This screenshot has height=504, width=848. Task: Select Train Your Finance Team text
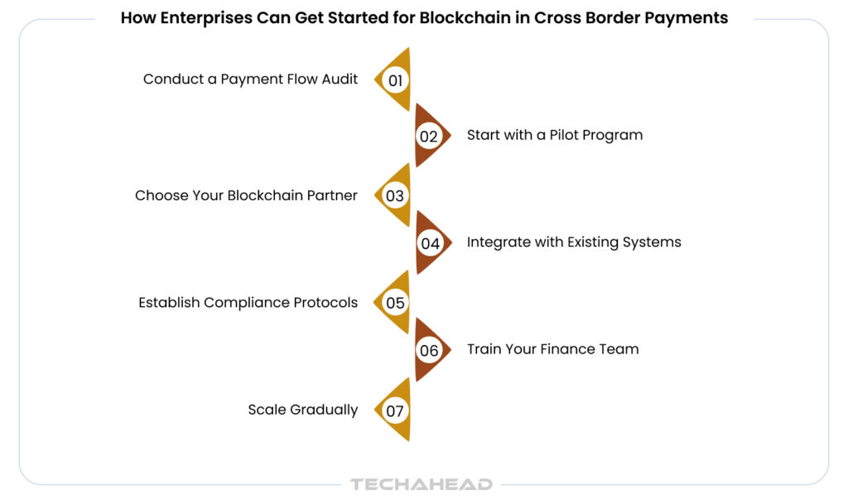(x=552, y=349)
